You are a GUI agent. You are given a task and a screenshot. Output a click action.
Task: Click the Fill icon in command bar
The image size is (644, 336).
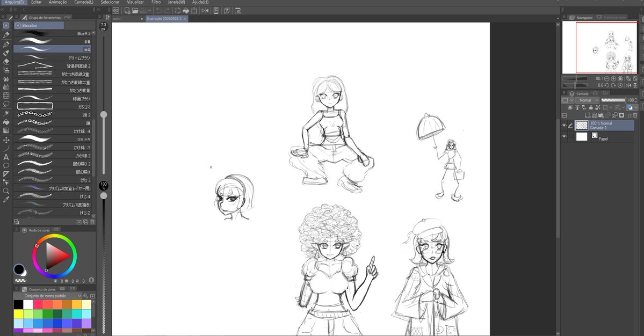(186, 11)
